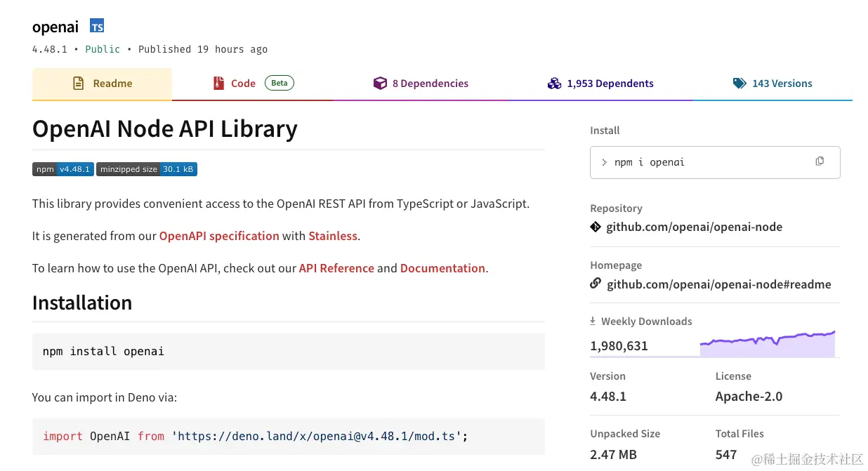
Task: Click the Readme tab file icon
Action: point(79,83)
